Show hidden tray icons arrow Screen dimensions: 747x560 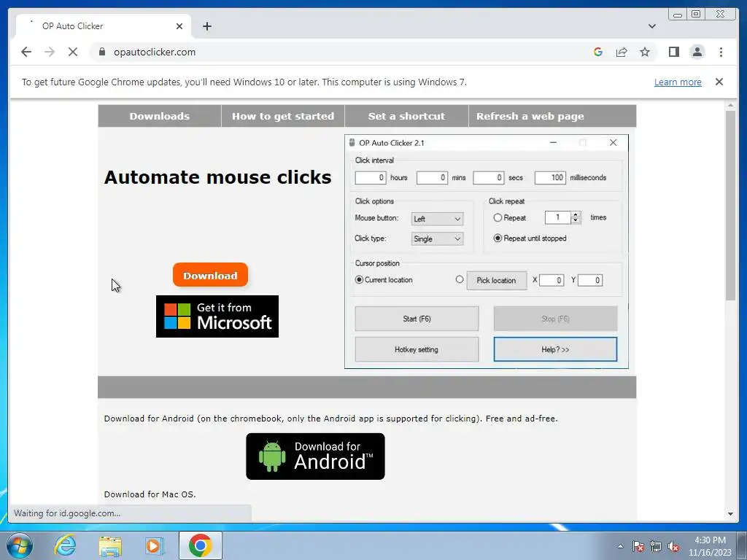pyautogui.click(x=620, y=546)
